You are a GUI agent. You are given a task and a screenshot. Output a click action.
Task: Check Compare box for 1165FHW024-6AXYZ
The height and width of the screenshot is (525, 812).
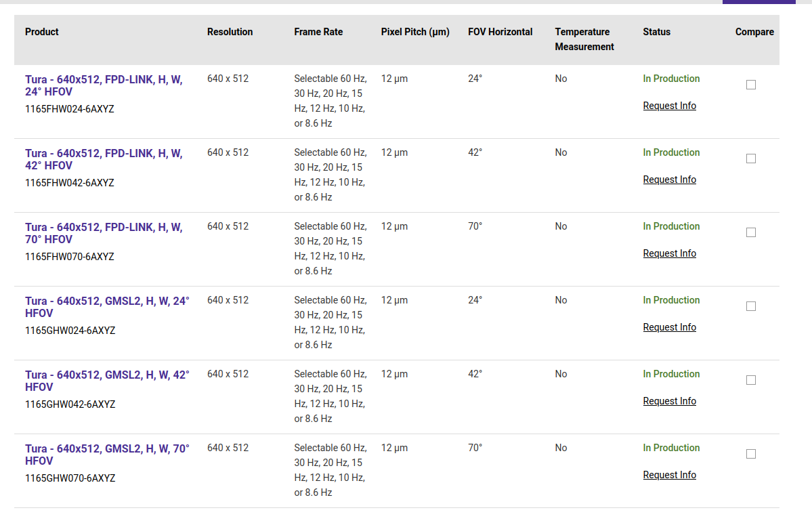[750, 85]
